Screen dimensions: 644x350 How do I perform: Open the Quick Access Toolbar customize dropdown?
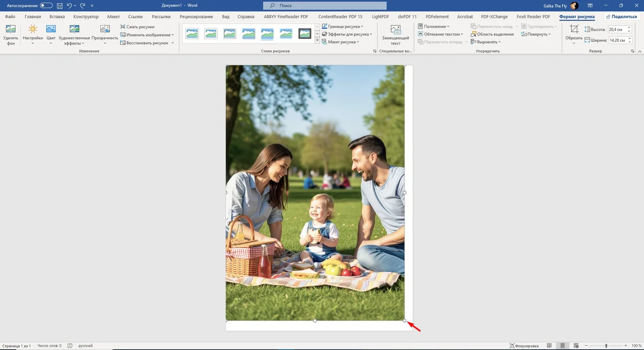tap(92, 5)
